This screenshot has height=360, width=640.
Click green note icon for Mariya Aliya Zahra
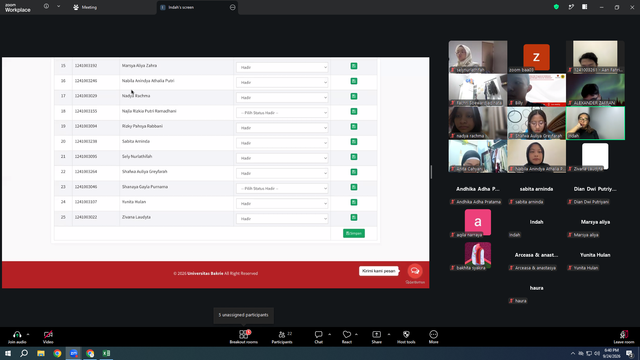354,66
